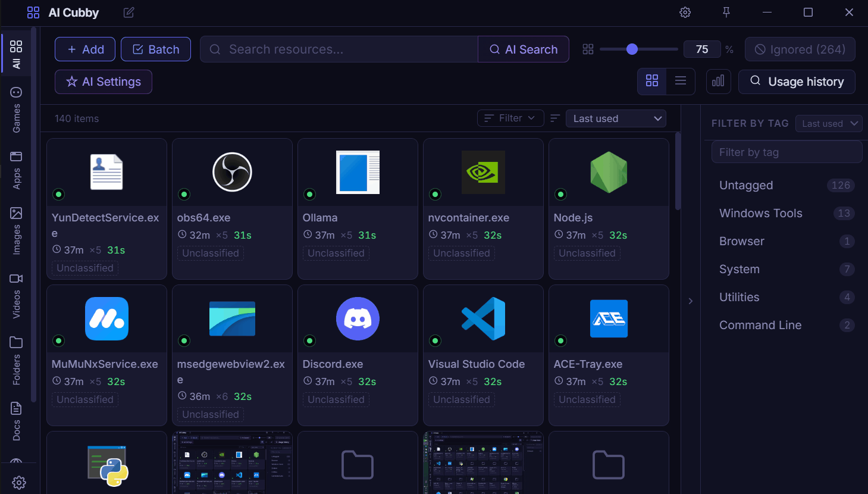Switch to the Images sidebar category
The image size is (868, 494).
pyautogui.click(x=16, y=231)
